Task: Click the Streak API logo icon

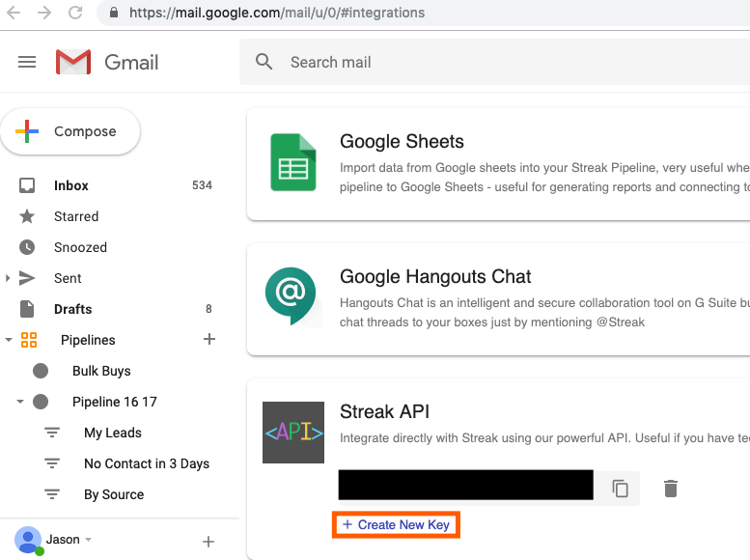Action: coord(293,433)
